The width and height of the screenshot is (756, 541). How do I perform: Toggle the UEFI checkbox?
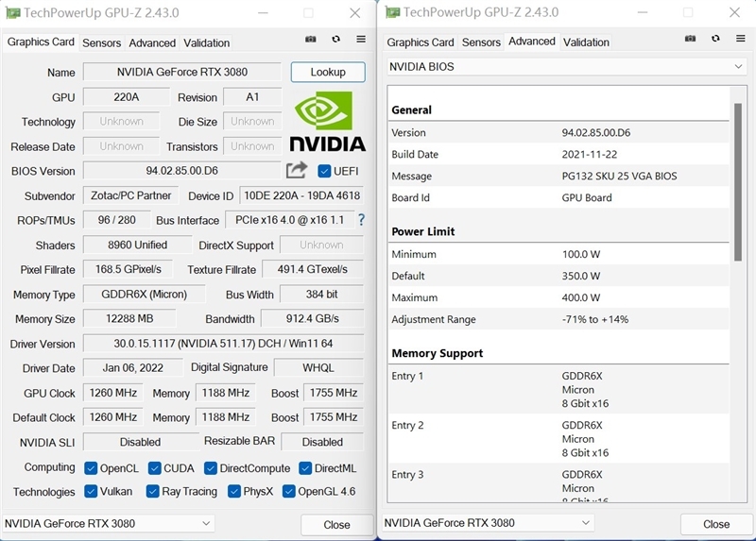pos(324,171)
